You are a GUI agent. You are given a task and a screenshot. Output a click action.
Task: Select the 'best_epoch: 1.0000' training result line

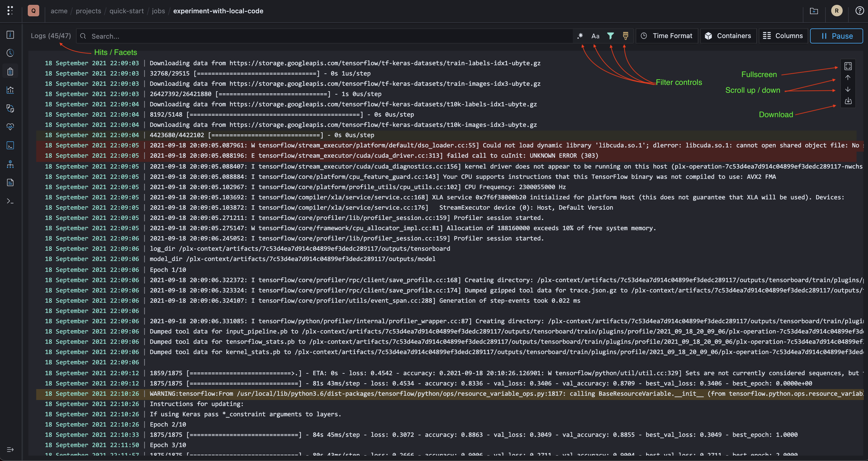coord(446,435)
